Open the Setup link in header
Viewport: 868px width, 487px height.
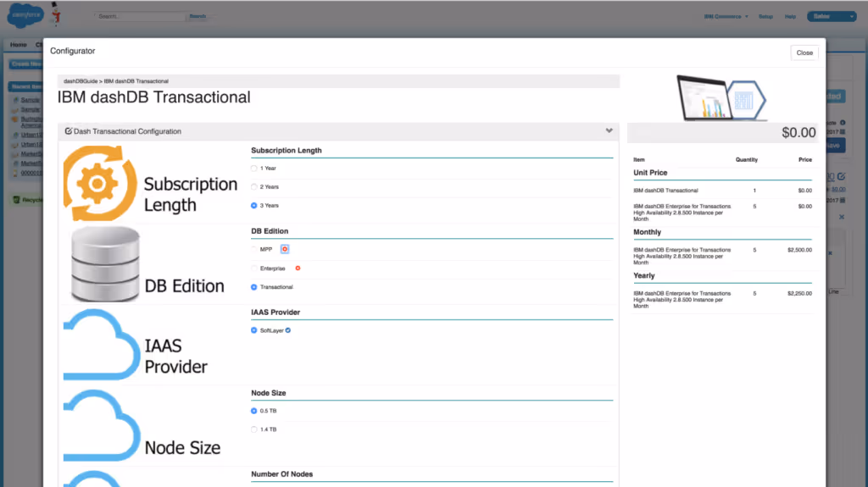click(x=765, y=17)
